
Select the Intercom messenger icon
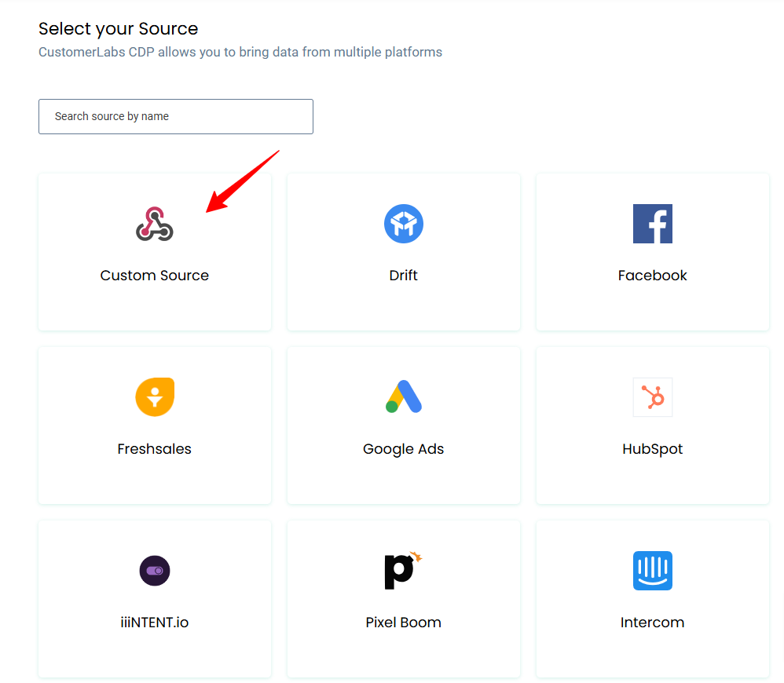coord(652,571)
